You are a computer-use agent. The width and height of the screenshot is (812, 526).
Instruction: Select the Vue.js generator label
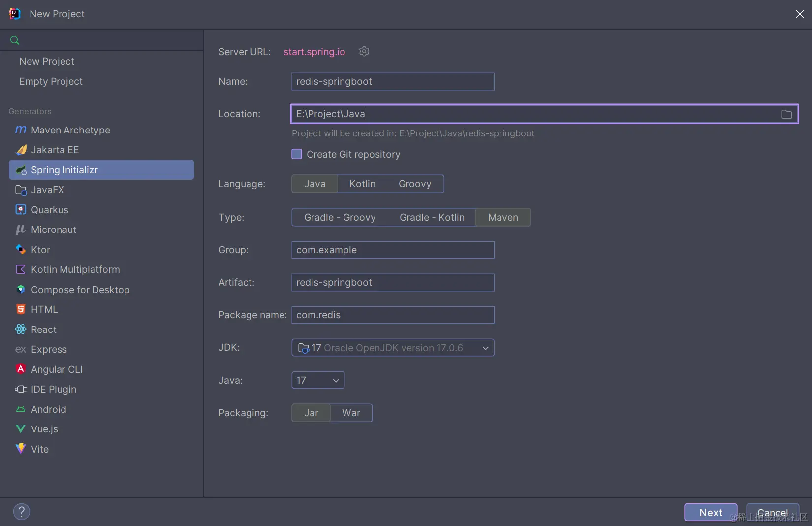click(44, 429)
